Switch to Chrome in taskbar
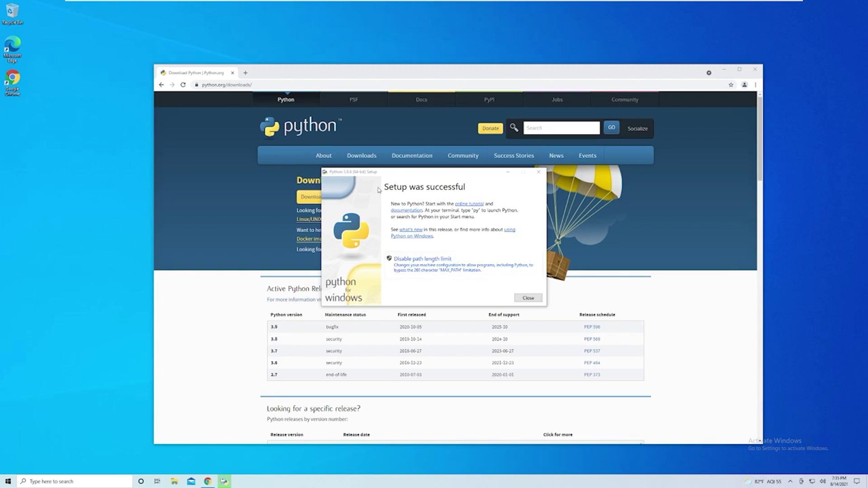Screen dimensions: 868x488 [x=208, y=481]
